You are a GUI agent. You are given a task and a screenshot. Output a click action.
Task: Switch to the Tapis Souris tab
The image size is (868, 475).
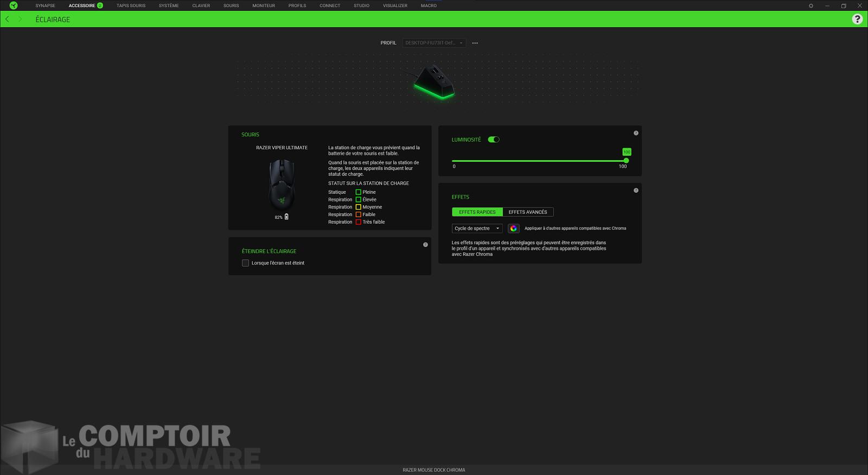131,5
